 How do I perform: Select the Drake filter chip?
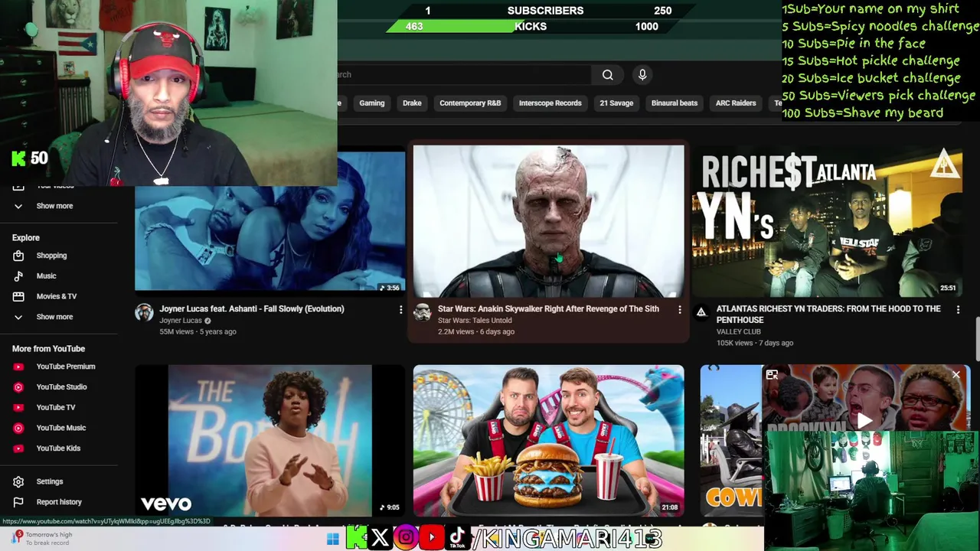click(x=412, y=103)
